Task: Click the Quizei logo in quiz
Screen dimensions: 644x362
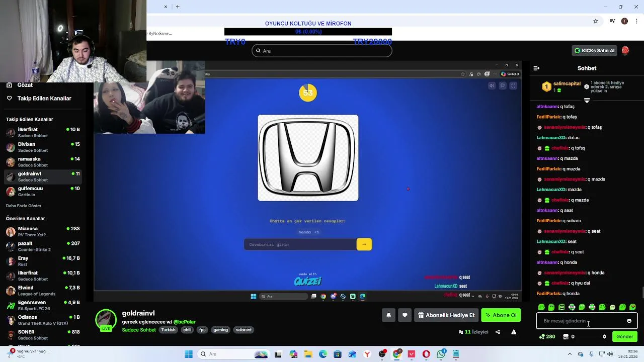Action: (x=308, y=280)
